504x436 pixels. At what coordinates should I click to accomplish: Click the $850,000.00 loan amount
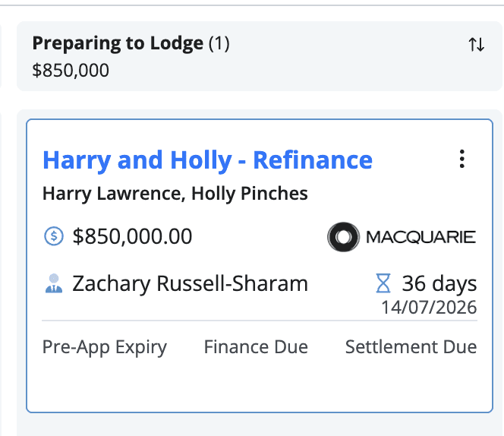(x=132, y=236)
